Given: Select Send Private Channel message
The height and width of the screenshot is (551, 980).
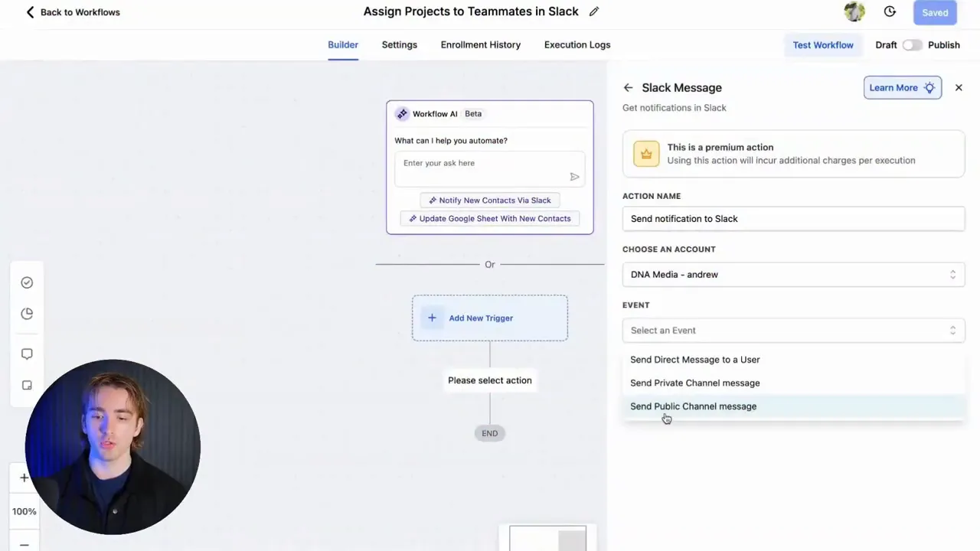Looking at the screenshot, I should pos(793,383).
